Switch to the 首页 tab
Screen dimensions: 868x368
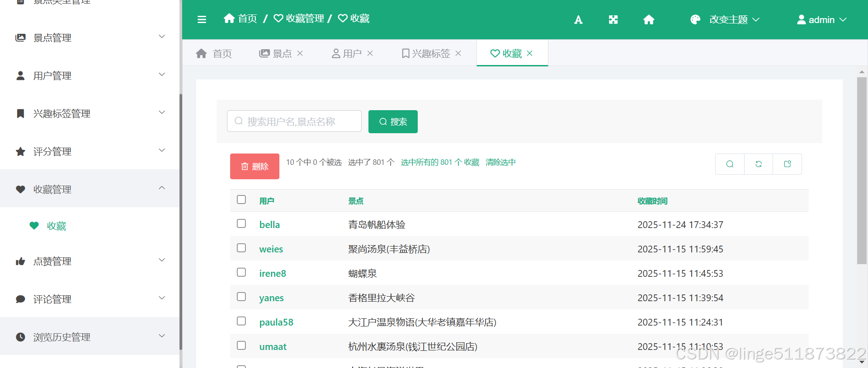click(x=214, y=53)
